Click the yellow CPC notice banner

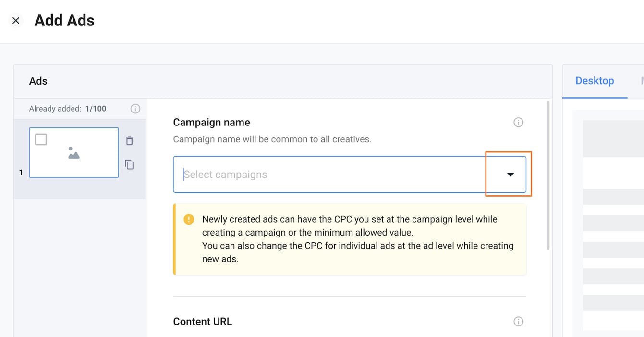tap(350, 239)
